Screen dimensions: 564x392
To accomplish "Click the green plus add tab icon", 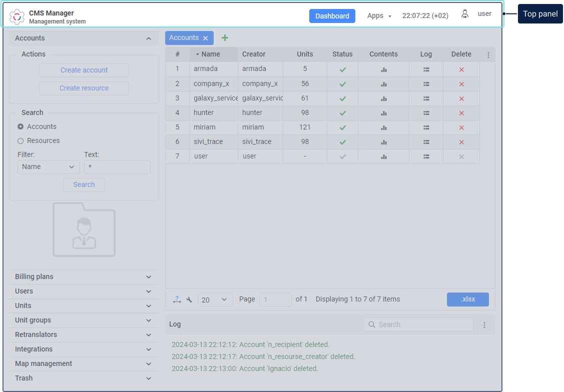I will click(x=225, y=38).
